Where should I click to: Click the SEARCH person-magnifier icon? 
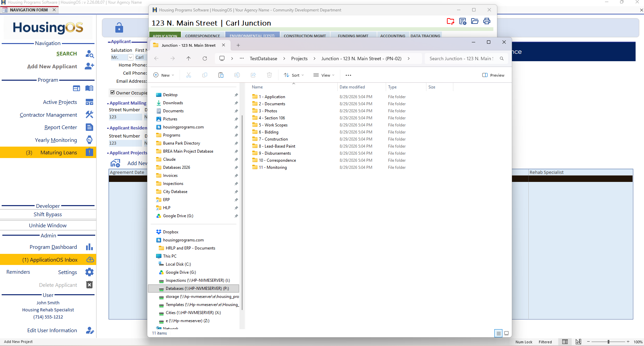click(89, 54)
